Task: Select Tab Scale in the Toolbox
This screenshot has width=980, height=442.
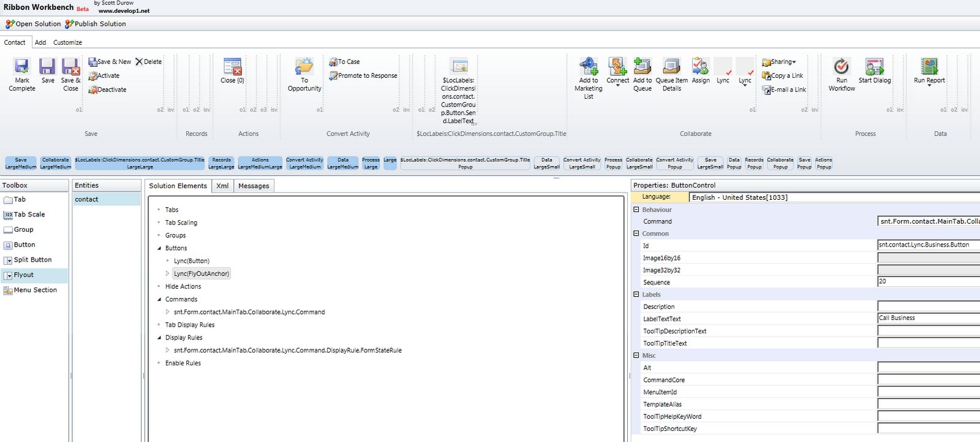Action: click(x=34, y=215)
